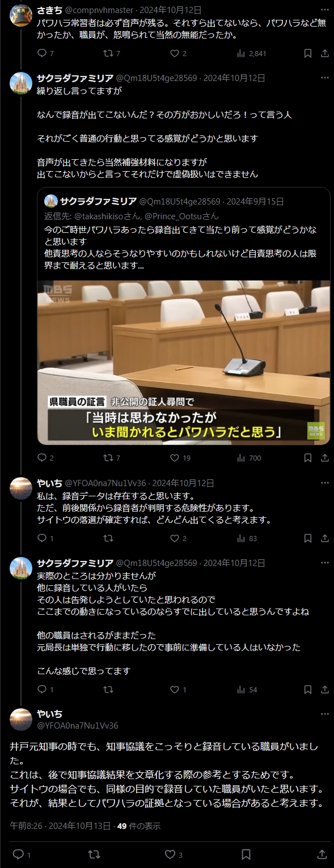334x868 pixels.
Task: Share さきち's top tweet
Action: (325, 53)
